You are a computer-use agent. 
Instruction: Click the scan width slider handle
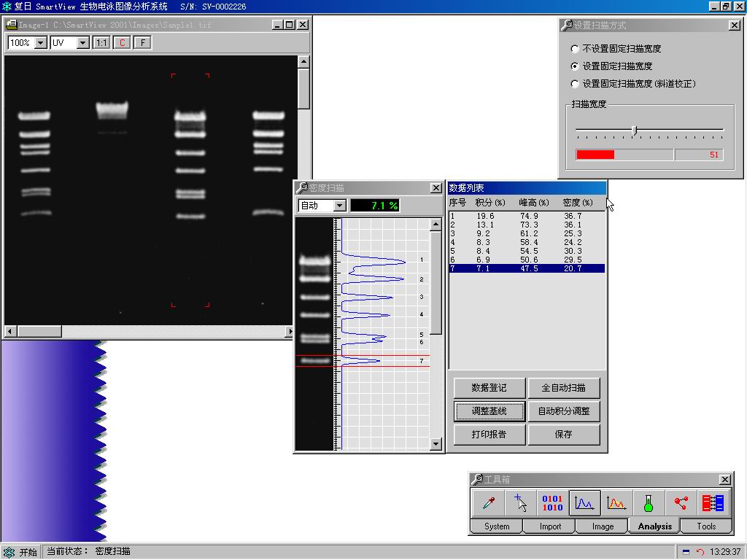pos(634,130)
